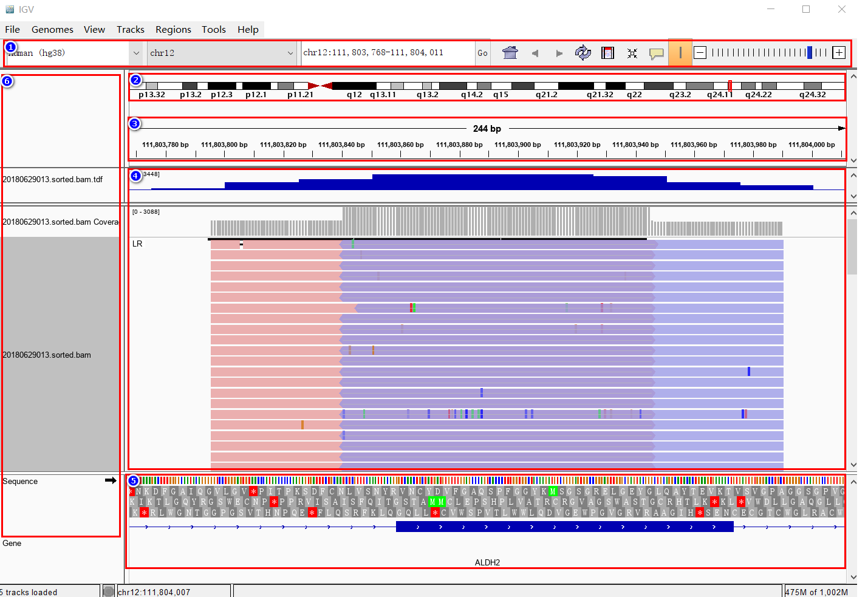Select the Refresh tracks icon
868x597 pixels.
tap(583, 53)
